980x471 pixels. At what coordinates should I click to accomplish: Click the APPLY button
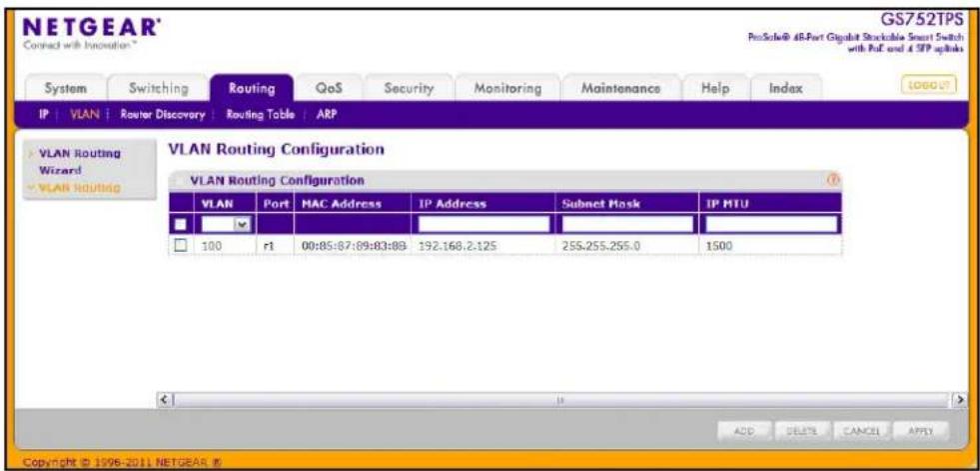click(x=919, y=431)
